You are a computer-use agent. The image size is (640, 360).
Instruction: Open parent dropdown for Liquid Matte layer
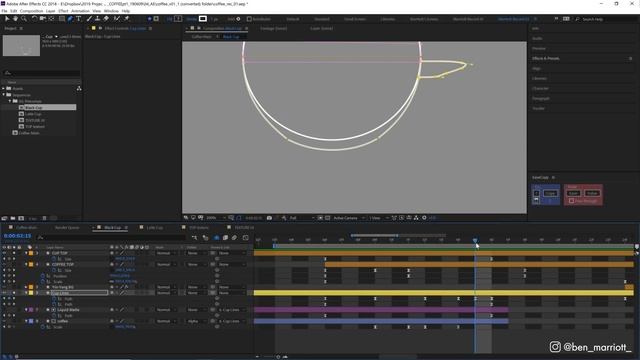(x=231, y=310)
